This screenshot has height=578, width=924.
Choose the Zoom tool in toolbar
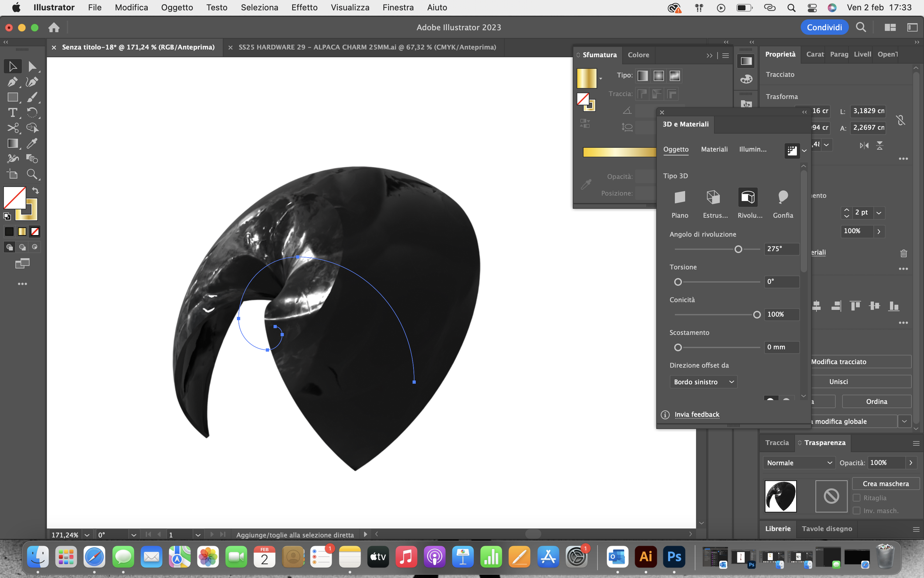pyautogui.click(x=32, y=174)
